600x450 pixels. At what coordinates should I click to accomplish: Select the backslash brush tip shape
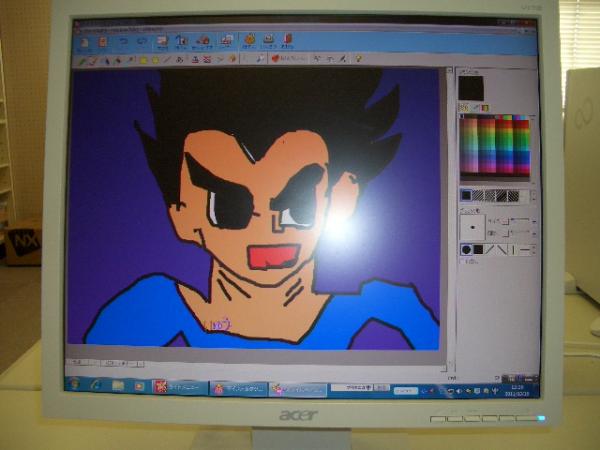(501, 250)
